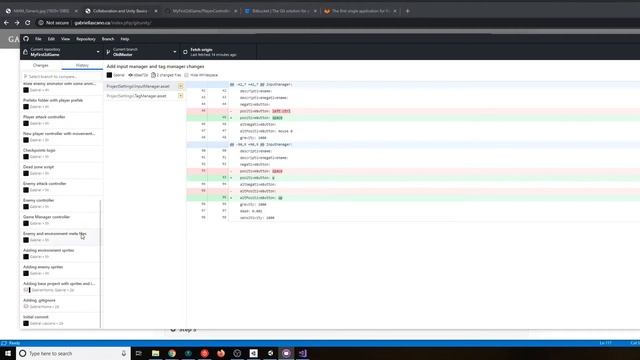The image size is (640, 360).
Task: Open the Edit menu
Action: 51,39
